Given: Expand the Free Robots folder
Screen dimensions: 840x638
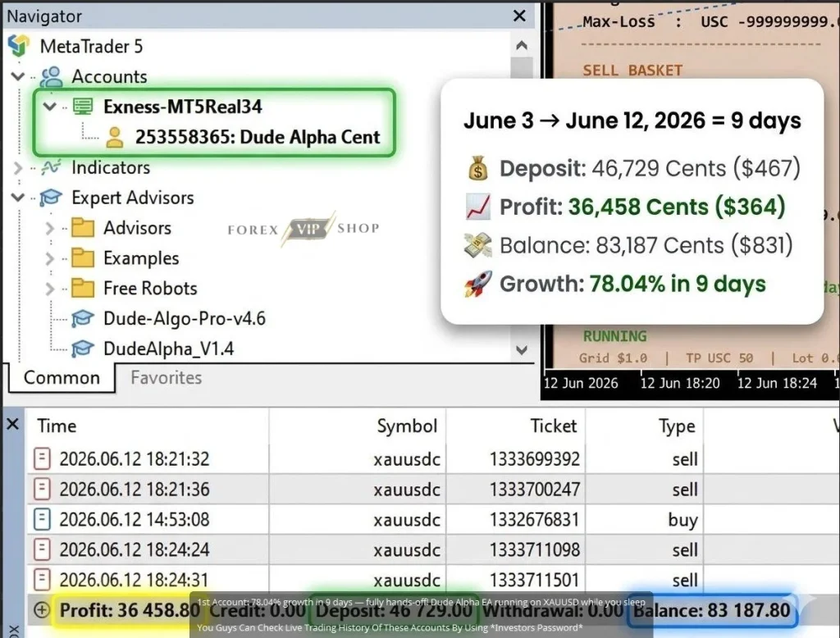Looking at the screenshot, I should tap(50, 289).
